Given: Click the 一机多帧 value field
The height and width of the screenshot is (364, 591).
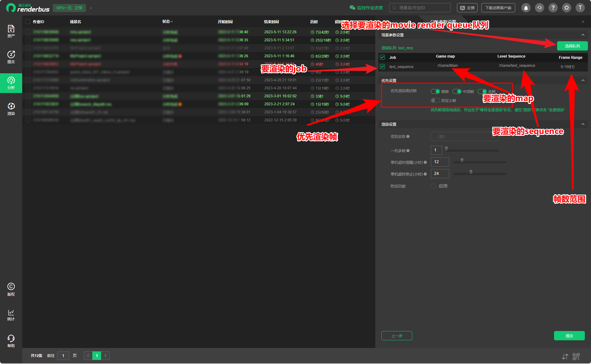Looking at the screenshot, I should (436, 150).
